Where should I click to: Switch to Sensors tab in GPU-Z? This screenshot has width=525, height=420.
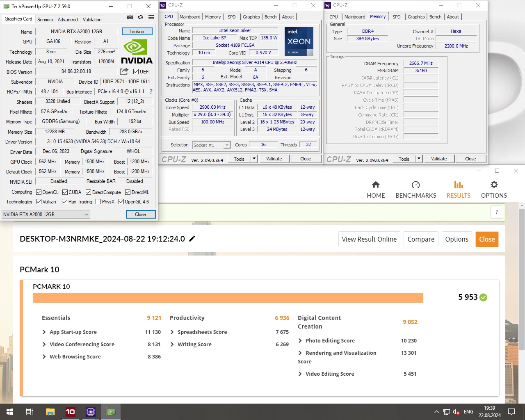[45, 19]
